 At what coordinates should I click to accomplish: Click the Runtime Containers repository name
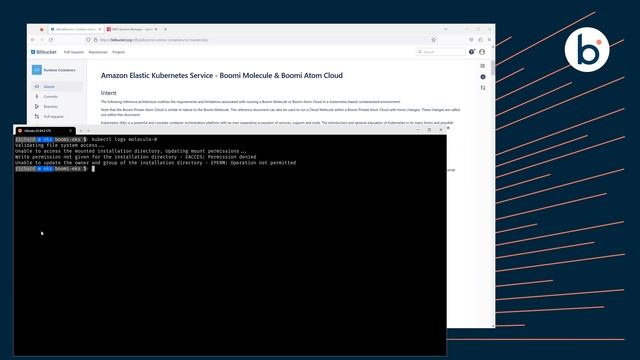click(x=60, y=70)
